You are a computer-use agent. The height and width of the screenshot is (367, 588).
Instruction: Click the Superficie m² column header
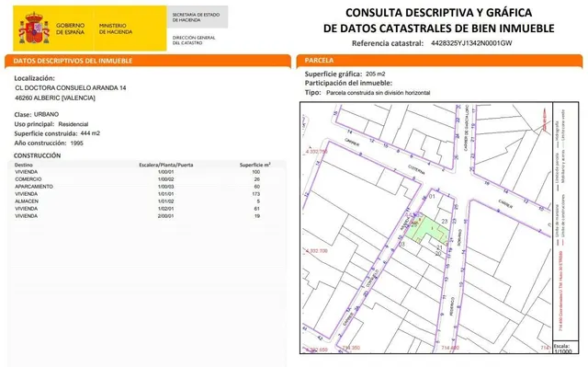[x=255, y=165]
